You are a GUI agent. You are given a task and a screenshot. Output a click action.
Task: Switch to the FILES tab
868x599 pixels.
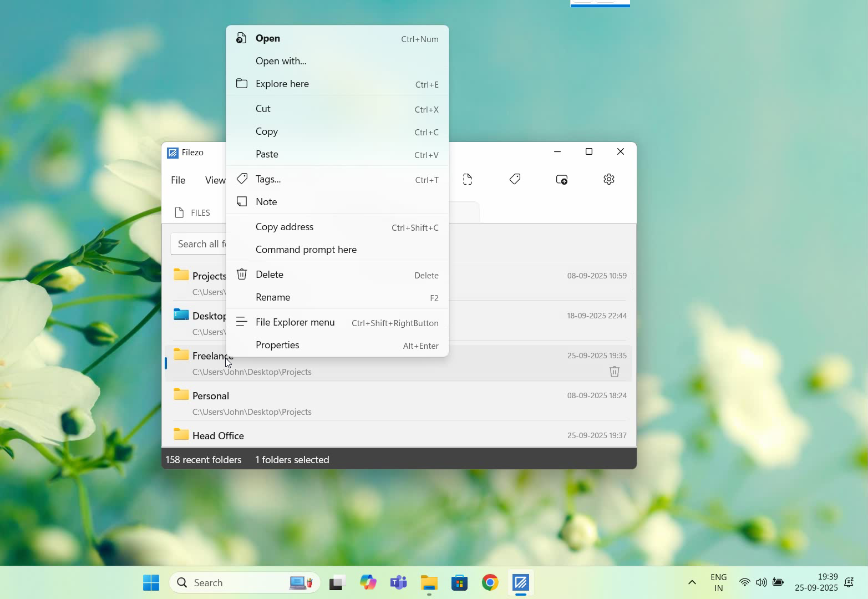tap(193, 212)
